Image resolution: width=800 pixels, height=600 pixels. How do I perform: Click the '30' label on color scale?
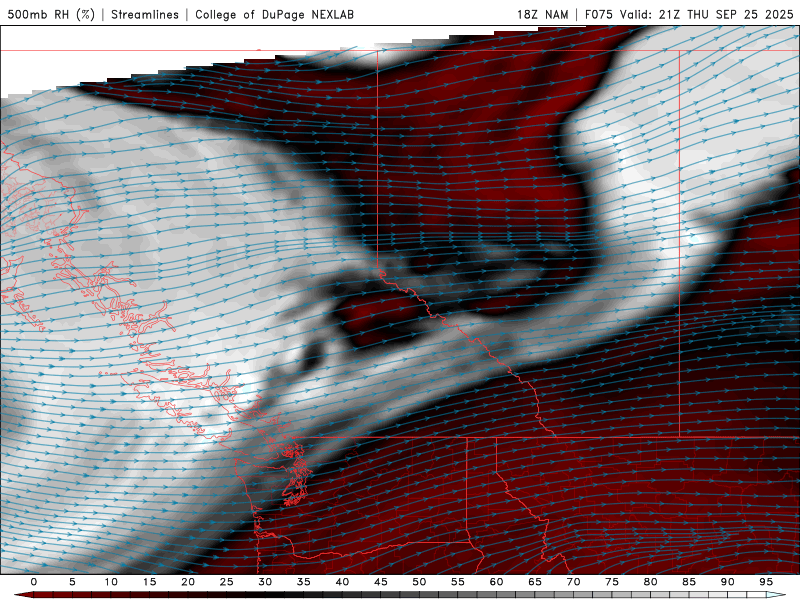pyautogui.click(x=265, y=582)
